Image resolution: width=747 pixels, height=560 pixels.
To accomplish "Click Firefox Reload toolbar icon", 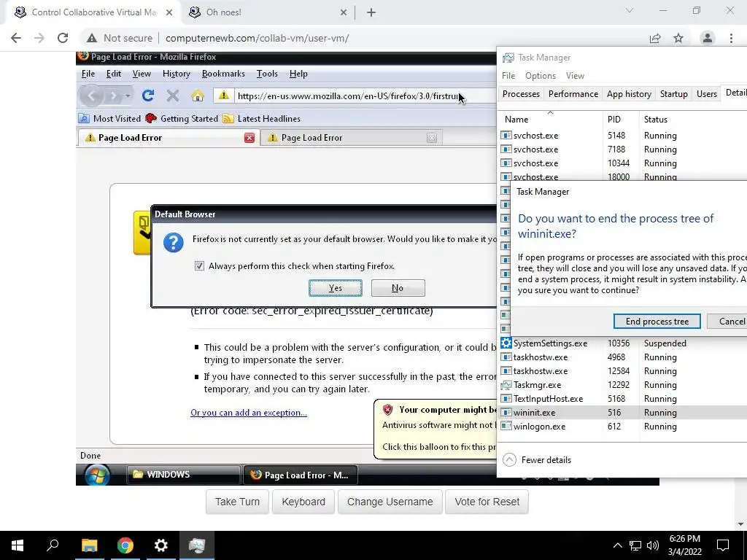I will (x=147, y=96).
